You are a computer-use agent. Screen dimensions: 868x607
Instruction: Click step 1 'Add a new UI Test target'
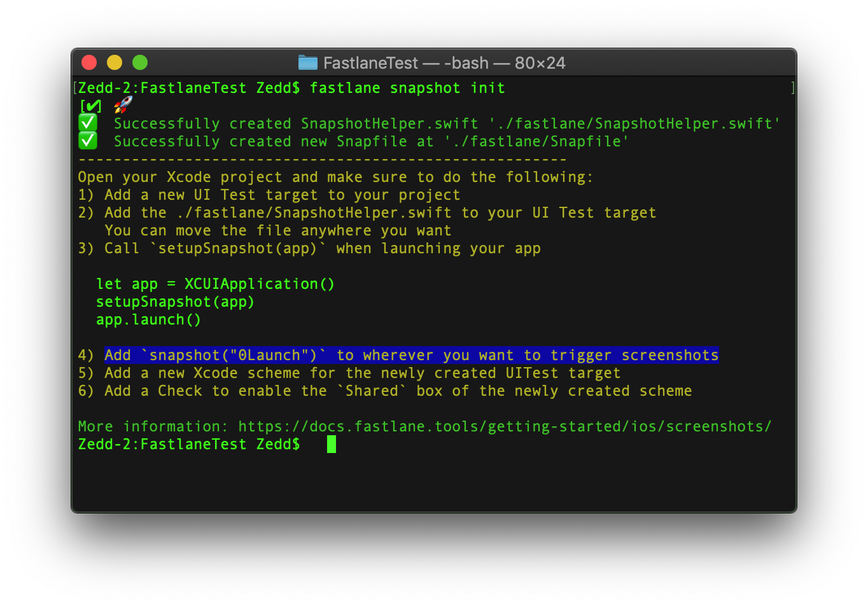[269, 195]
